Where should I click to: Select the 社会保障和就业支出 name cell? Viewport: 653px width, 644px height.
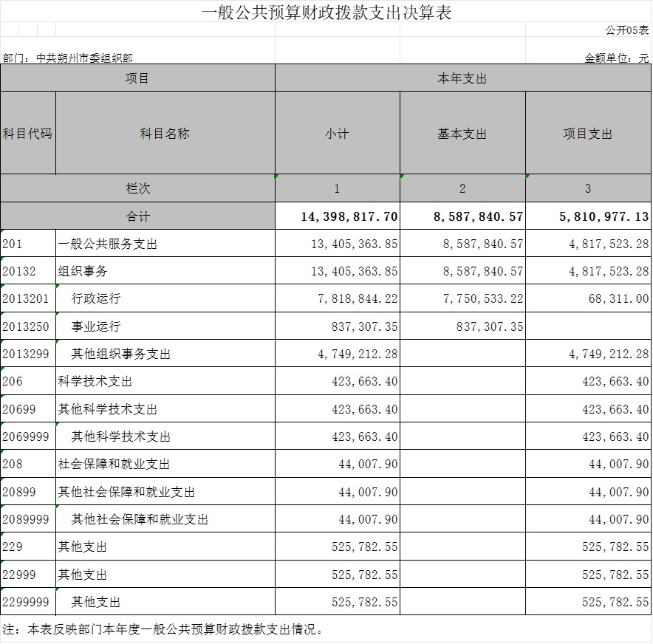(165, 464)
